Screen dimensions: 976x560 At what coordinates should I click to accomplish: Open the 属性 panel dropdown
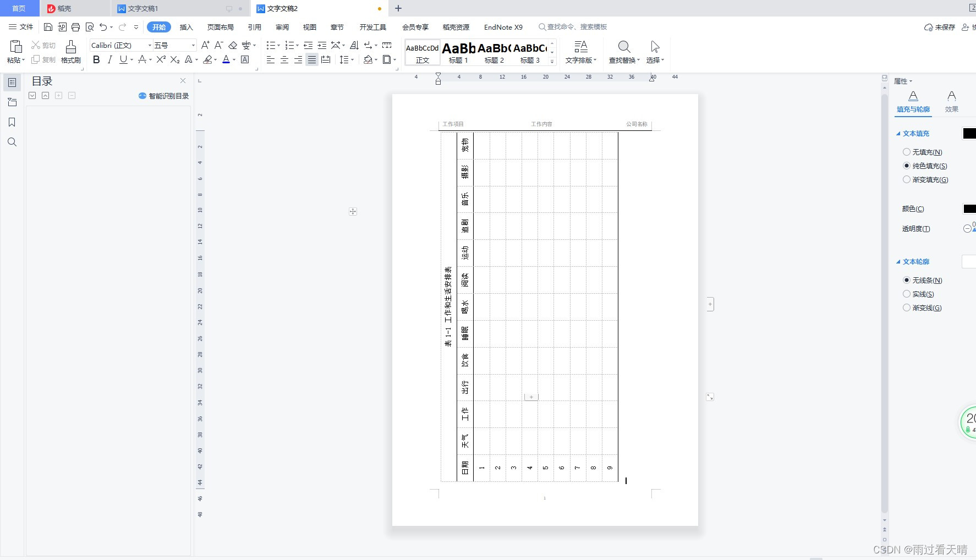click(903, 81)
